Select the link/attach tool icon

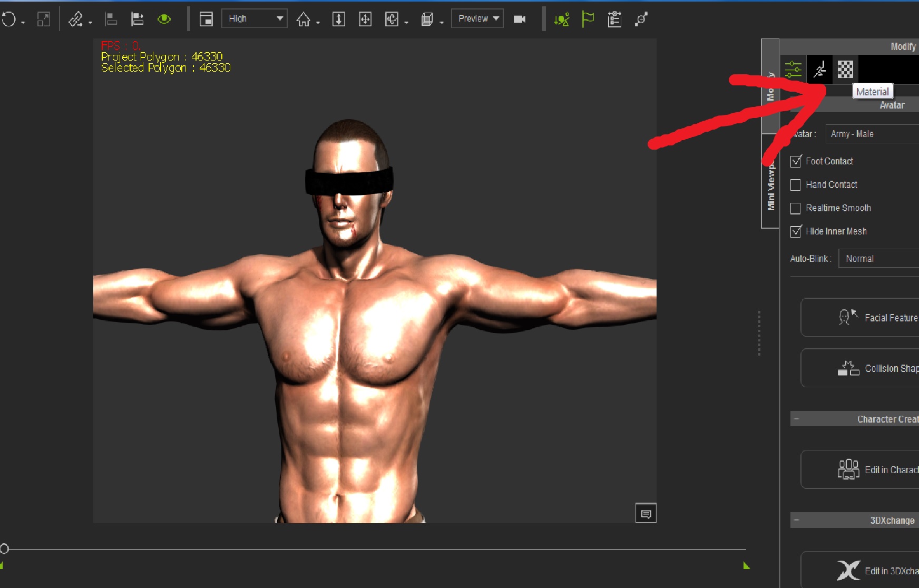pyautogui.click(x=76, y=19)
